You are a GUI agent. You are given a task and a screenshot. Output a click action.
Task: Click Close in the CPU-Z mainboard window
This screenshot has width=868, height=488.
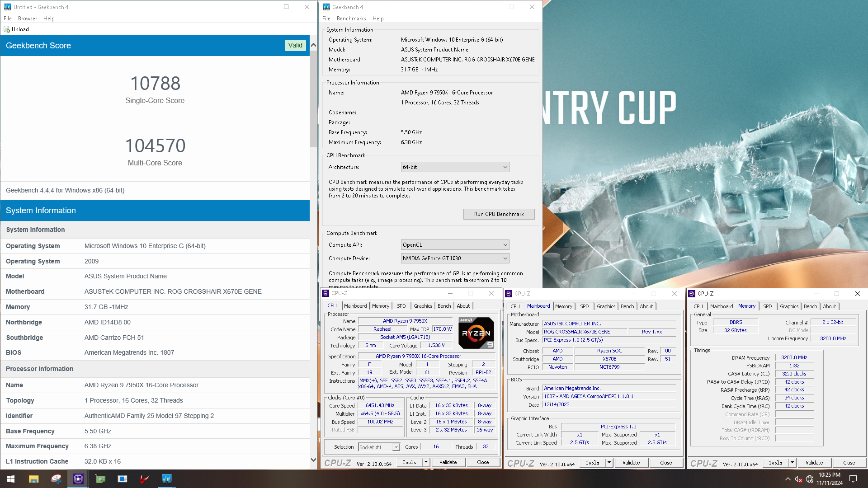[666, 463]
